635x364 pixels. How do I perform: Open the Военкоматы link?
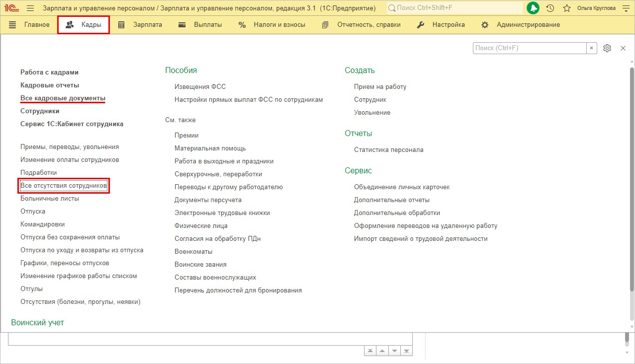(x=193, y=252)
